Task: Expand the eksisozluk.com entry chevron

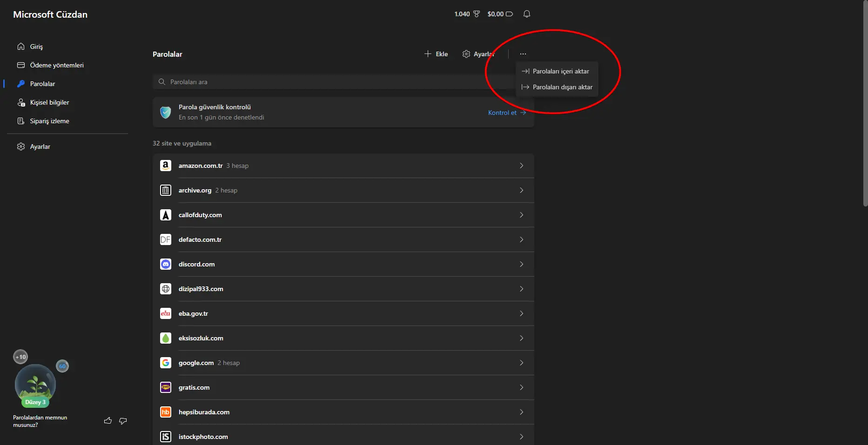Action: 521,338
